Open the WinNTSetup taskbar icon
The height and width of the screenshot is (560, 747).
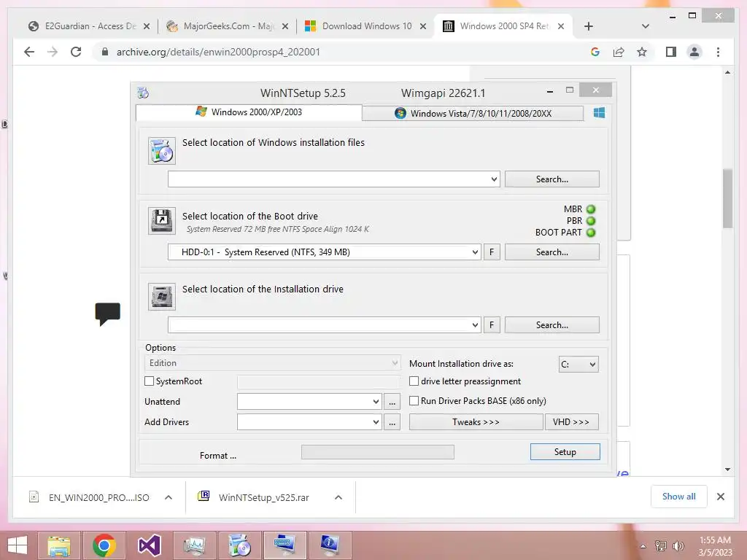click(x=239, y=545)
